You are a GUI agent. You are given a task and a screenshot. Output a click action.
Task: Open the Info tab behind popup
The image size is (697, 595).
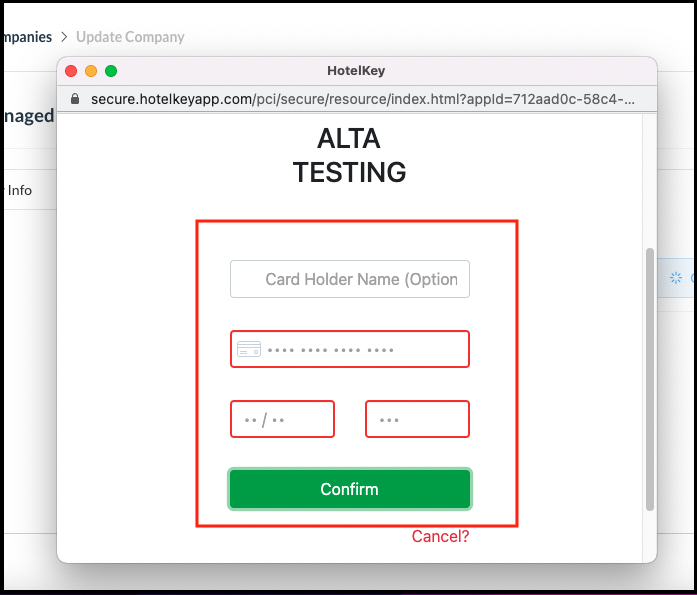coord(20,190)
